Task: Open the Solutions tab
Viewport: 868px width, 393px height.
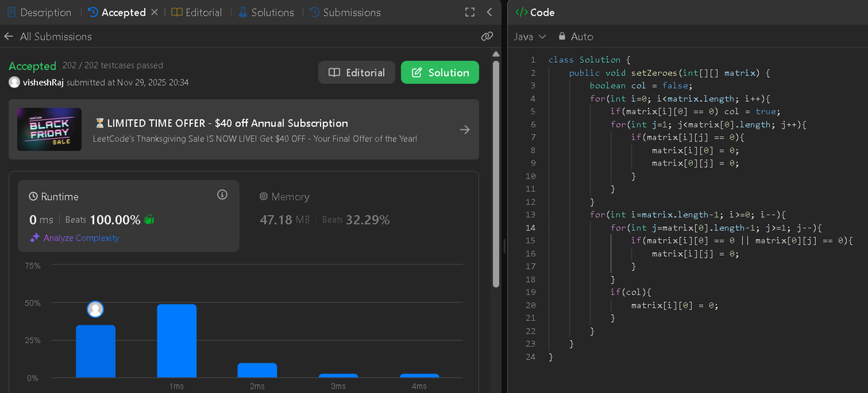Action: coord(265,12)
